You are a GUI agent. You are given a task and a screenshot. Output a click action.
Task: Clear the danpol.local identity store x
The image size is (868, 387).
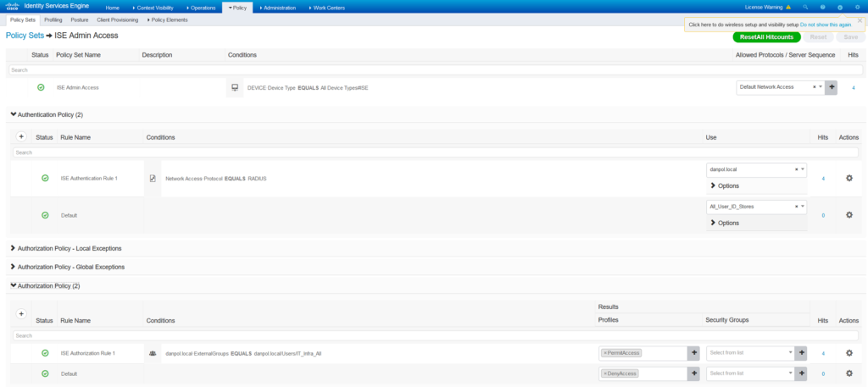pos(796,169)
